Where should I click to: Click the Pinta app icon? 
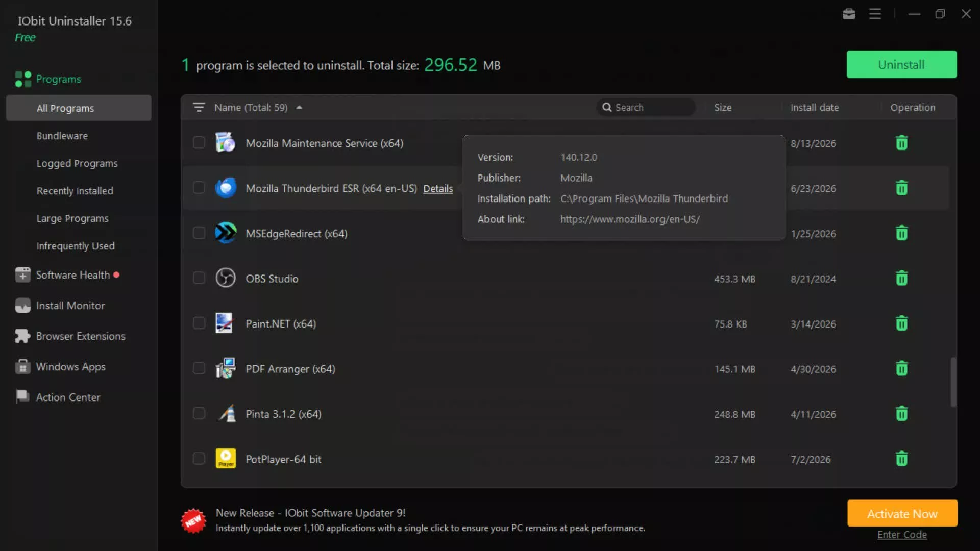[x=227, y=413]
